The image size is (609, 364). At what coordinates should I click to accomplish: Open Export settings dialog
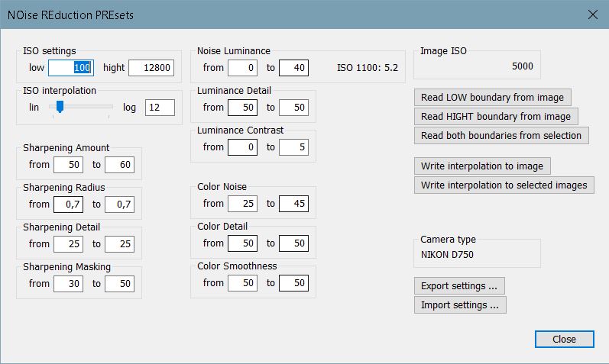459,286
